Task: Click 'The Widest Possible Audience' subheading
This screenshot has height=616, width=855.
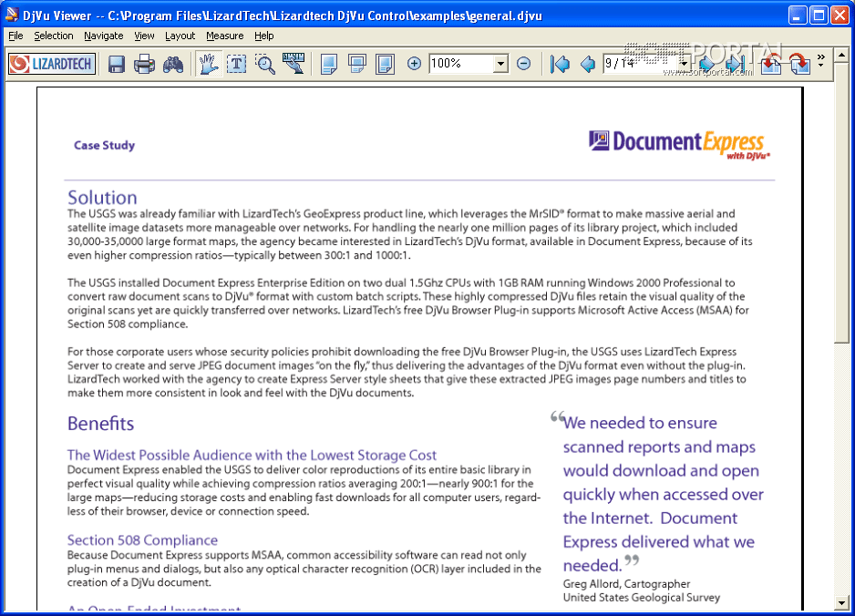Action: [x=252, y=456]
